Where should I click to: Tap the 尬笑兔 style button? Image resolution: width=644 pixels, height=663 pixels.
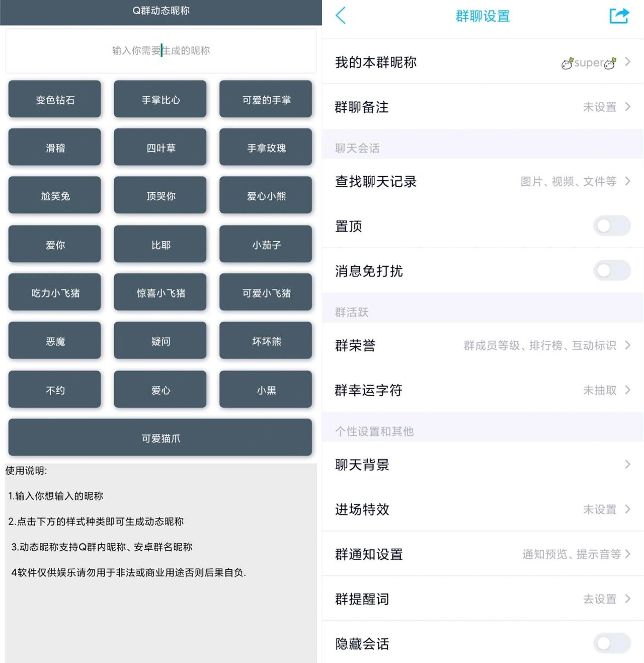tap(55, 196)
